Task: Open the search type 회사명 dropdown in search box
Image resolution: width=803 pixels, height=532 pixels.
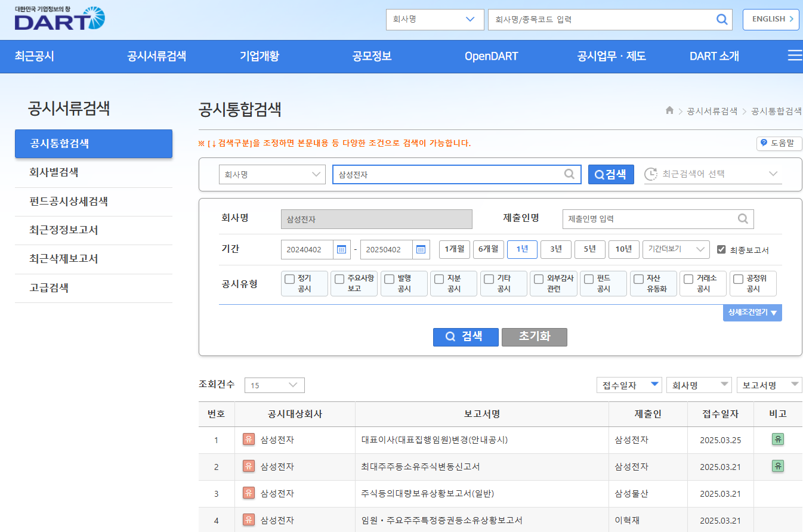Action: coord(273,174)
